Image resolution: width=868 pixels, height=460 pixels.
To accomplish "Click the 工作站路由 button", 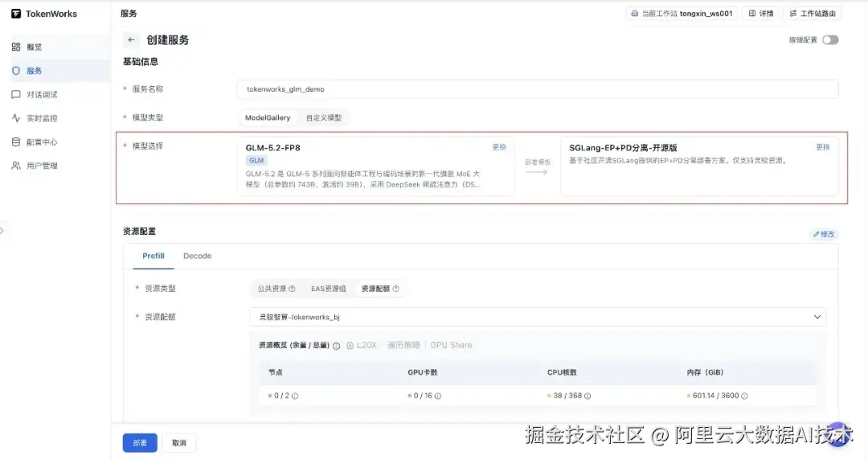I will click(812, 14).
